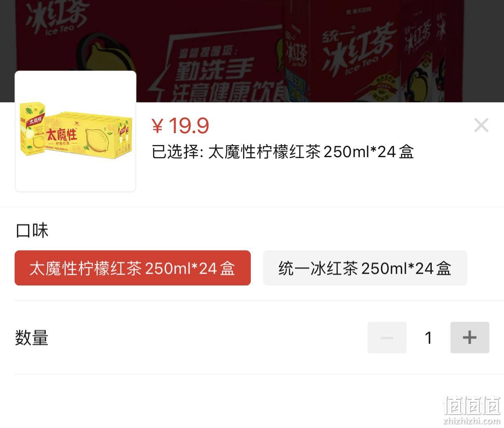504x428 pixels.
Task: Click the ¥ currency symbol before the price
Action: tap(157, 126)
